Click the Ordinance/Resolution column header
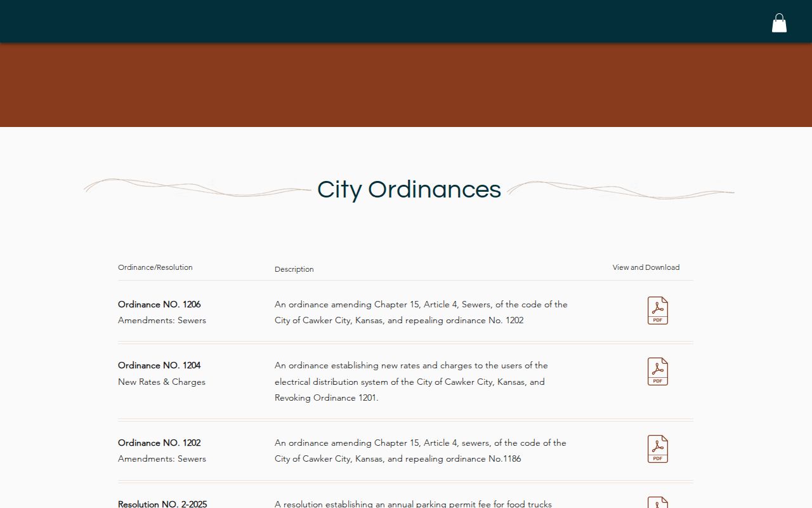Screen dimensions: 812x508 pos(155,267)
